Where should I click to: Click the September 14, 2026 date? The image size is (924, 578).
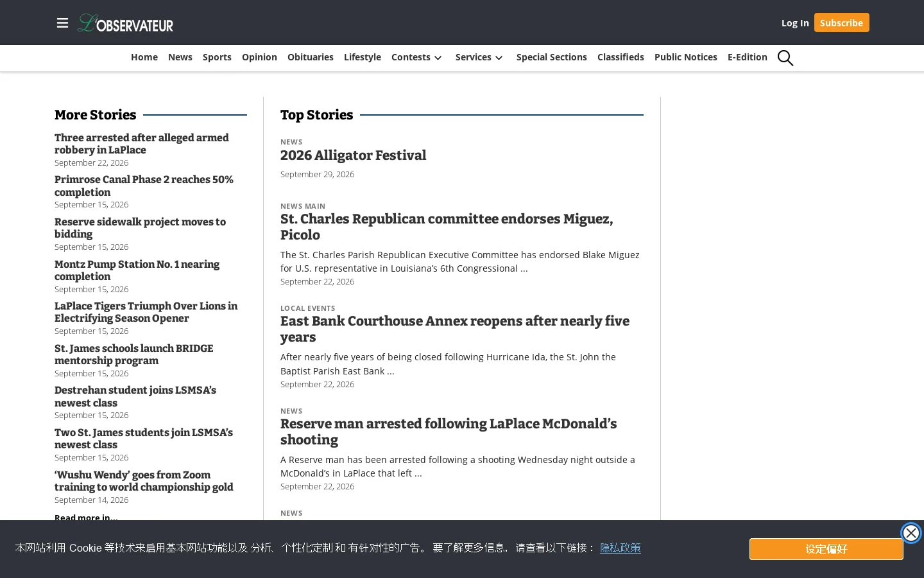pyautogui.click(x=91, y=500)
